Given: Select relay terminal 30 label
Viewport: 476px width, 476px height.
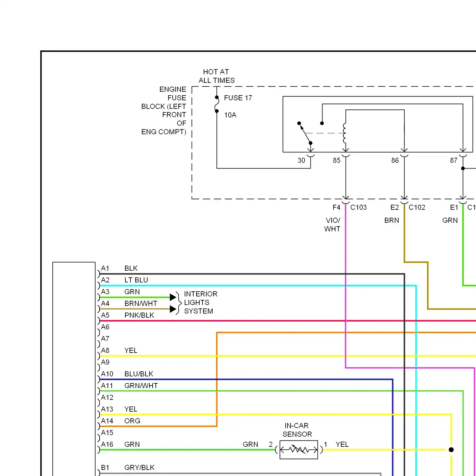Looking at the screenshot, I should (301, 160).
